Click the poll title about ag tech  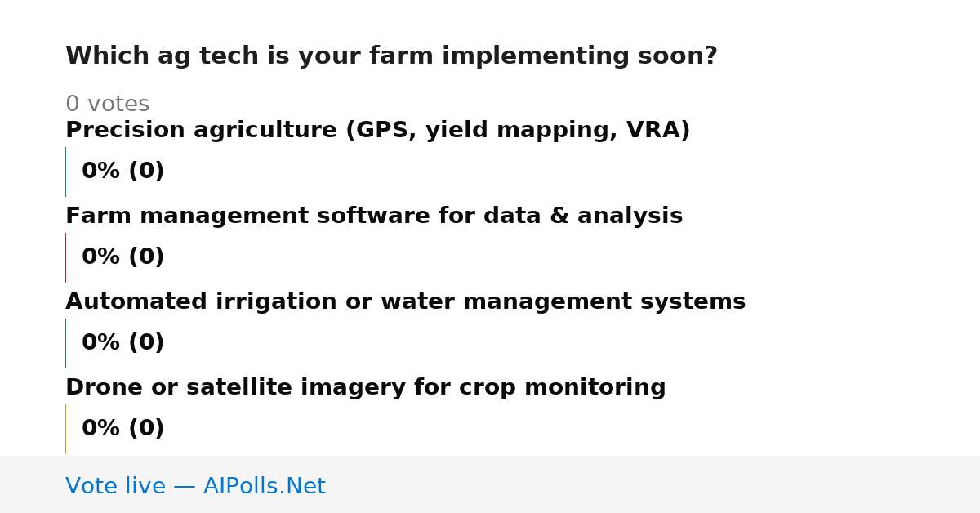tap(391, 56)
